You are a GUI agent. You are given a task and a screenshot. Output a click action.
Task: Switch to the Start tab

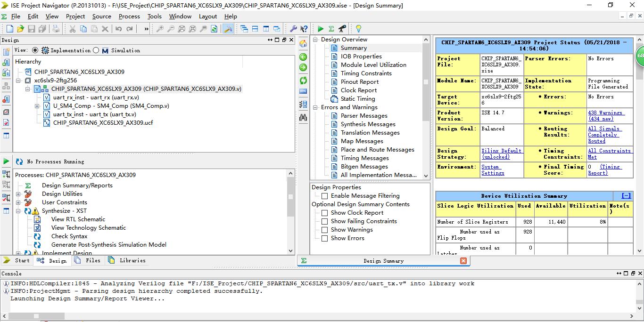(x=17, y=260)
